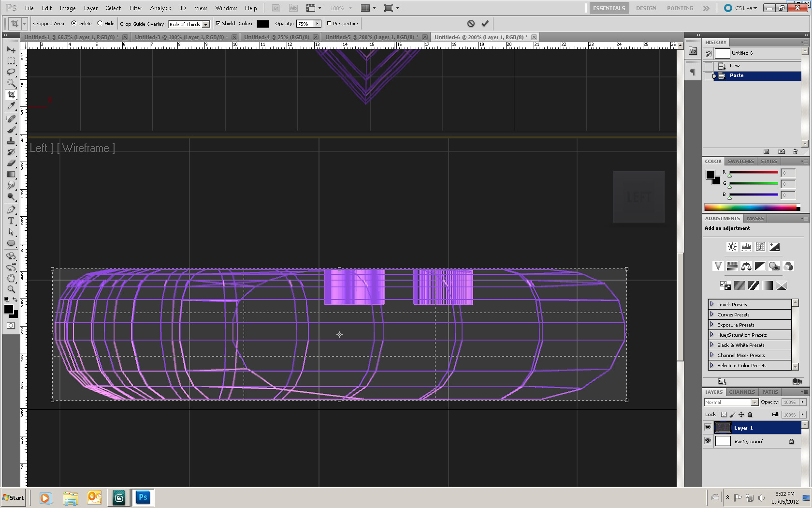Select the Hide cropped area option
Image resolution: width=812 pixels, height=508 pixels.
[100, 23]
